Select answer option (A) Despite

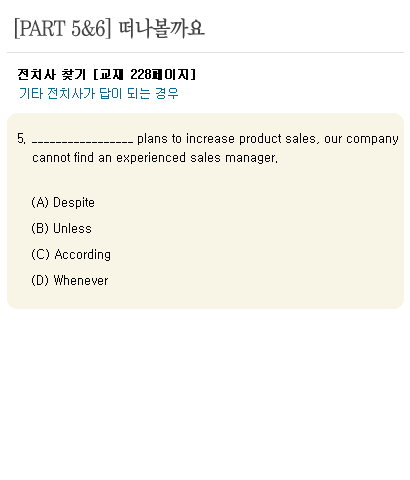tap(63, 203)
